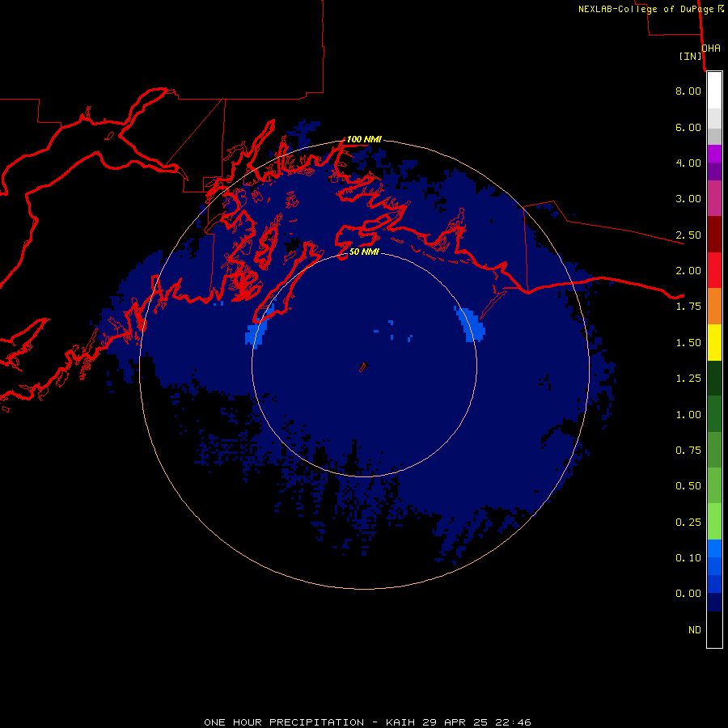Screen dimensions: 728x728
Task: Pick the purple legend swatch near 4.00
Action: [x=714, y=171]
